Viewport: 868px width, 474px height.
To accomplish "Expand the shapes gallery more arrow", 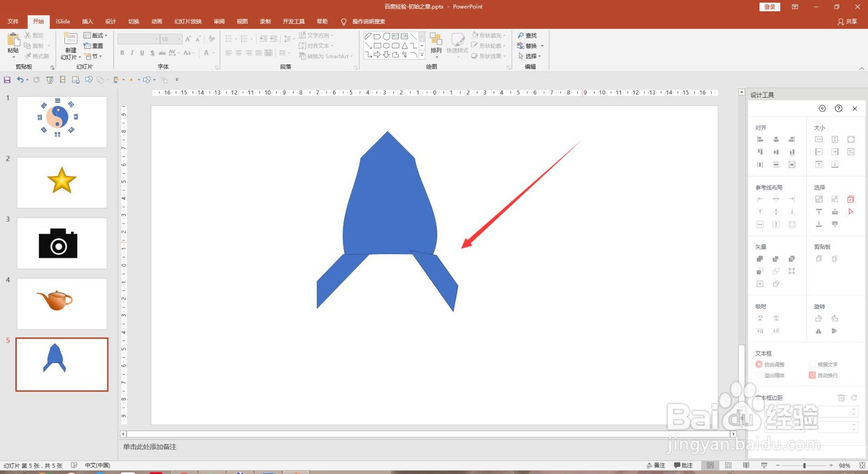I will (x=422, y=55).
